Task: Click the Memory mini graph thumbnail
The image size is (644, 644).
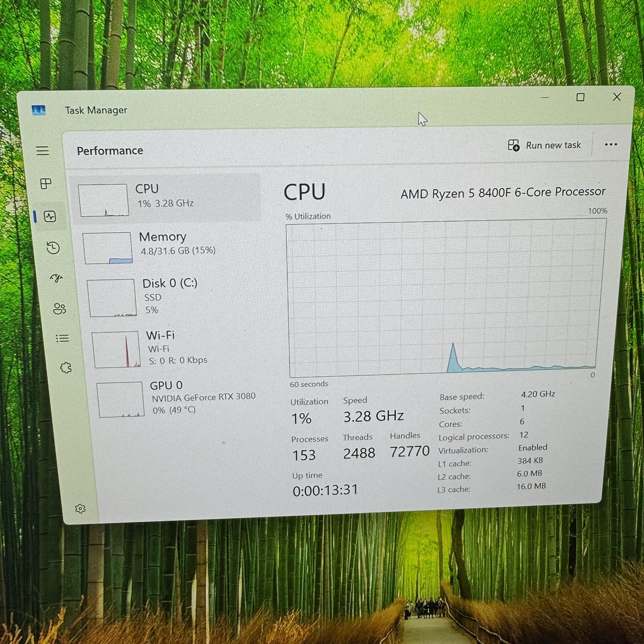Action: 108,248
